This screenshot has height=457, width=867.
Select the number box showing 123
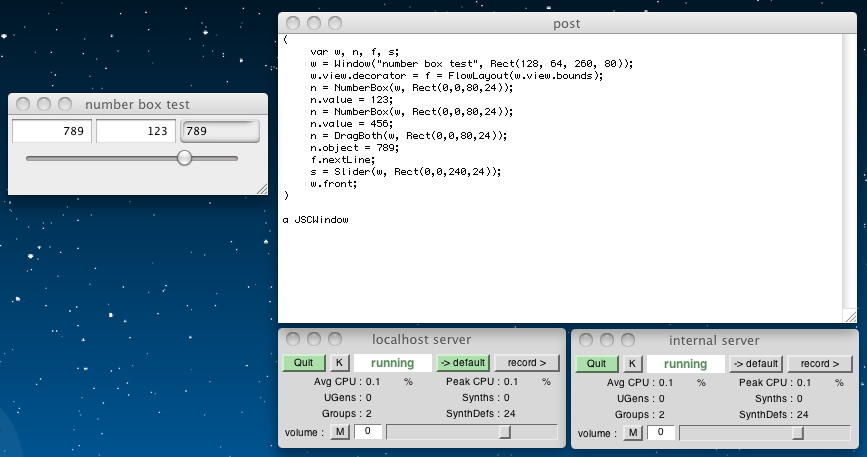coord(135,131)
